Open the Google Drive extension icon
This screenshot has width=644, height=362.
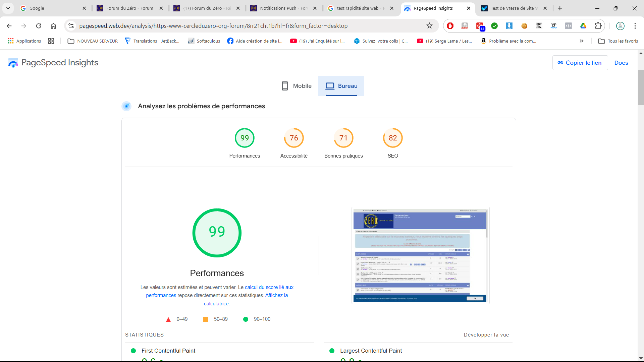coord(583,26)
